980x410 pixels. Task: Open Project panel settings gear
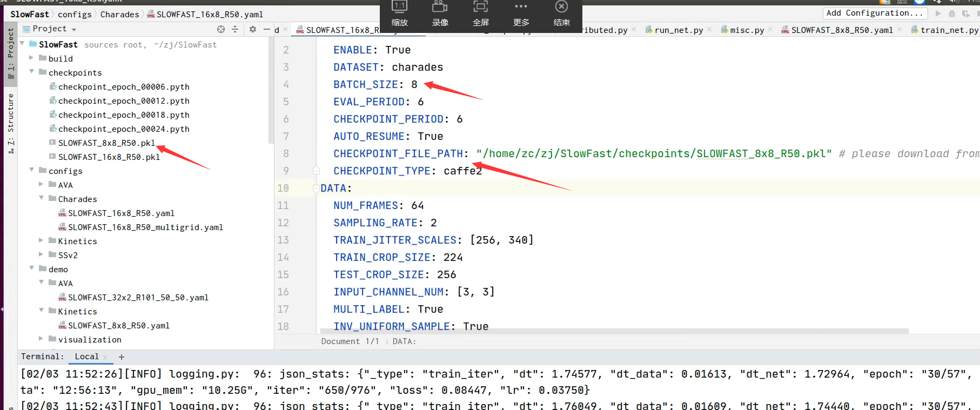[x=253, y=29]
